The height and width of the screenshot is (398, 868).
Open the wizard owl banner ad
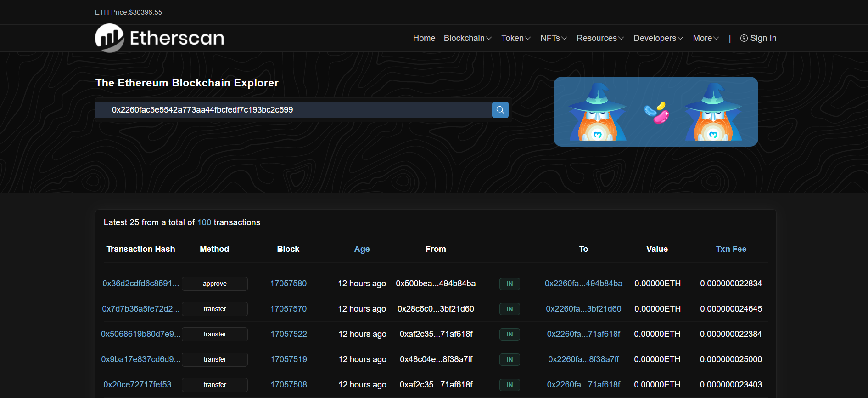point(655,112)
